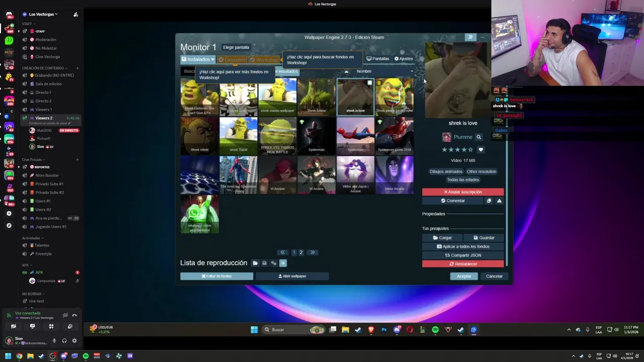Favorite shrek is love with heart icon

480,149
